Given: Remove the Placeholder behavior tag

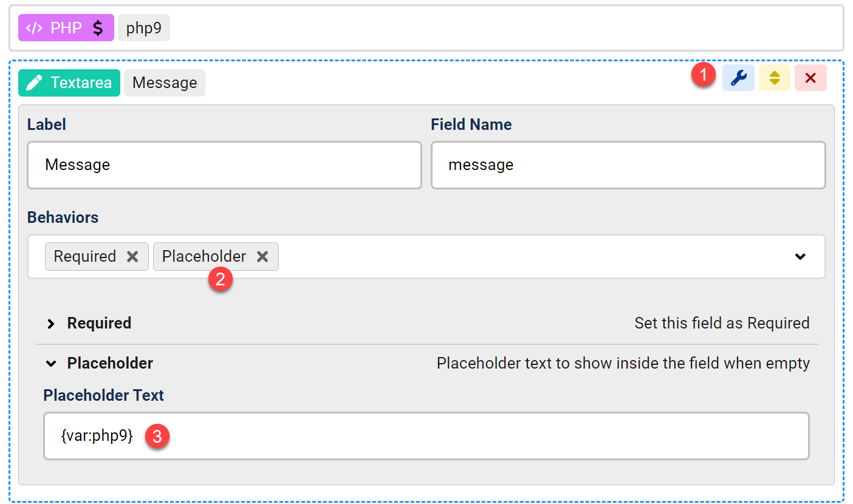Looking at the screenshot, I should tap(262, 257).
